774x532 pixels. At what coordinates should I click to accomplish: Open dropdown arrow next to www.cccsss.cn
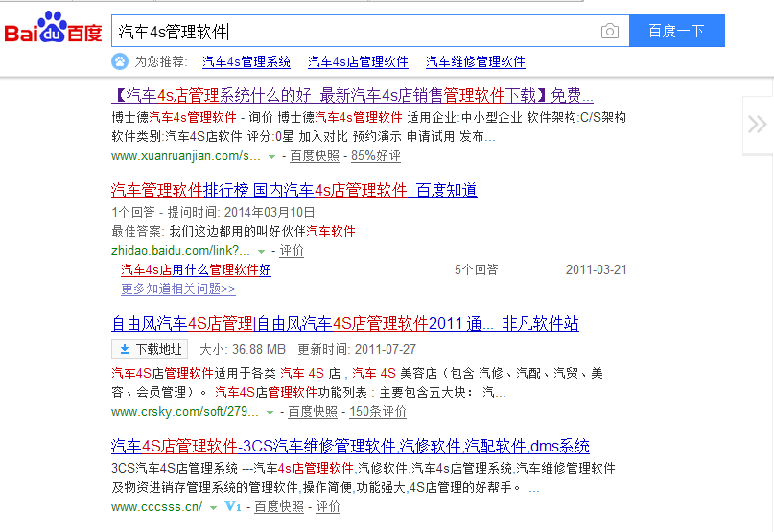[213, 507]
